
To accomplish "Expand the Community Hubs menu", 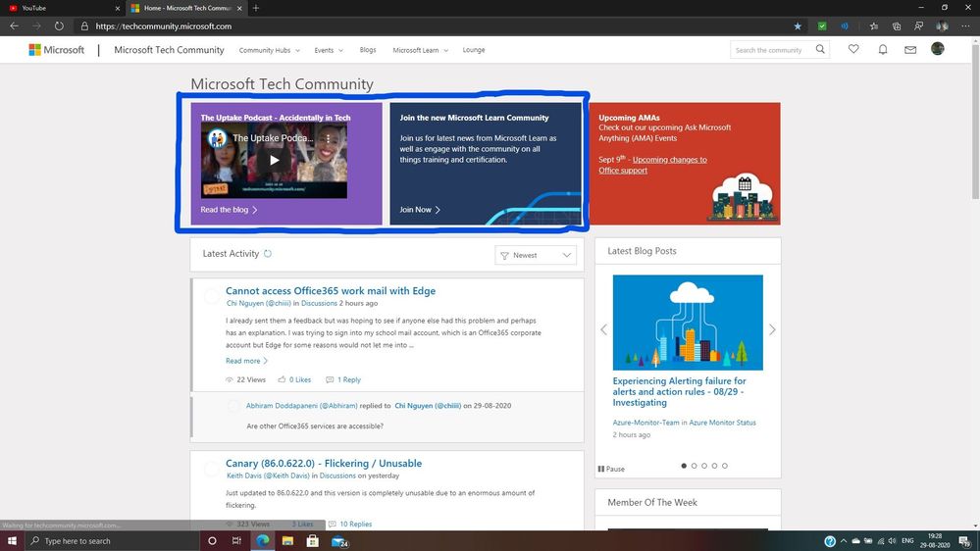I will 270,50.
